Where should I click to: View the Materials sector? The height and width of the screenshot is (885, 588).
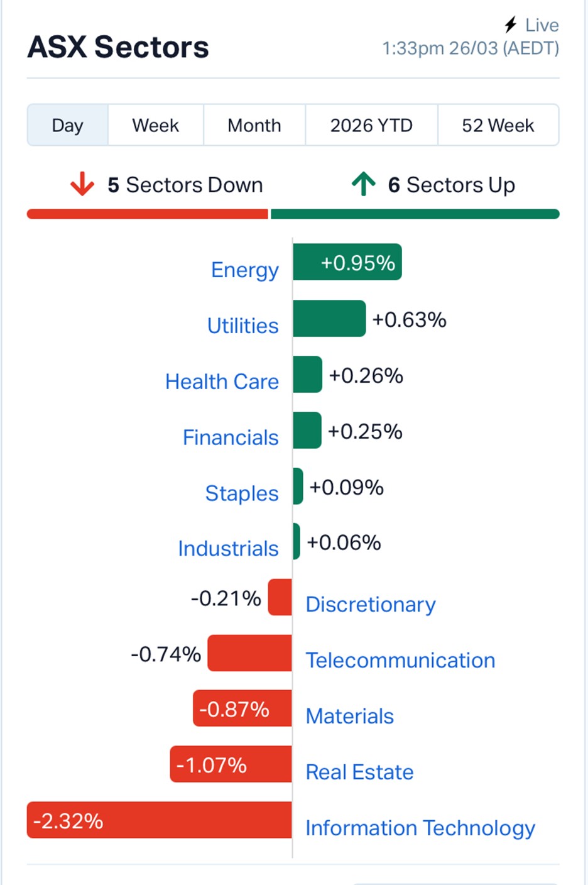(x=349, y=717)
